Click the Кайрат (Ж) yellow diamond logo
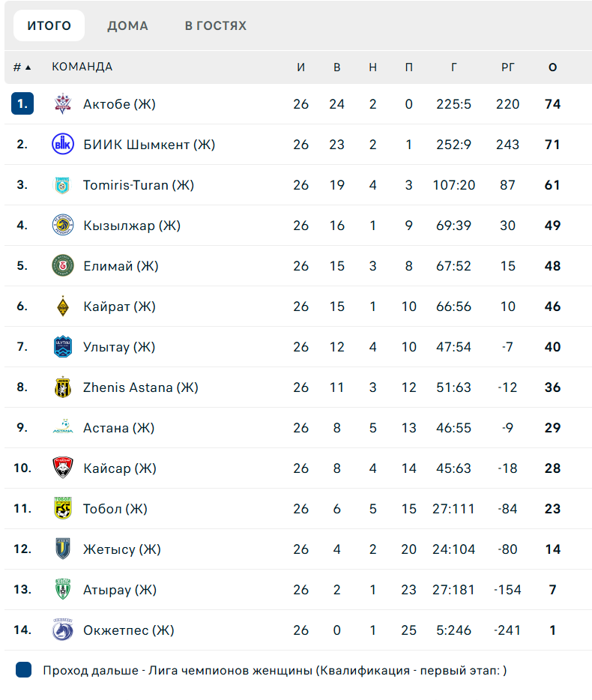The width and height of the screenshot is (592, 700). [63, 307]
